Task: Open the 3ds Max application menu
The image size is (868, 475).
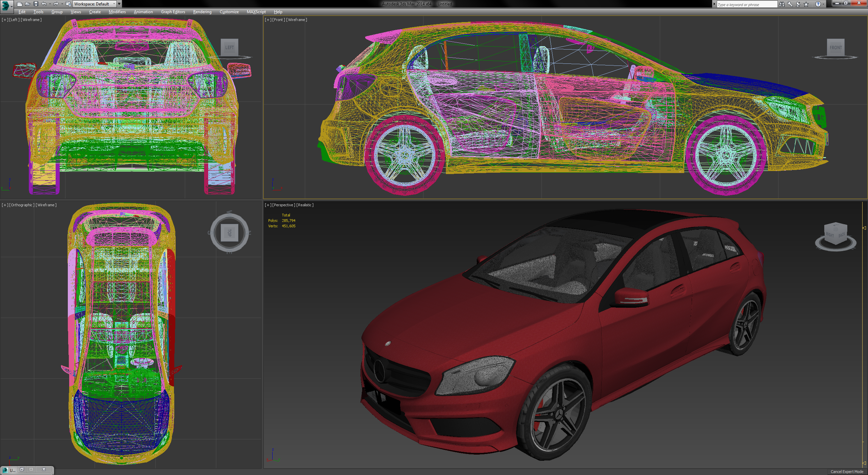Action: tap(6, 5)
